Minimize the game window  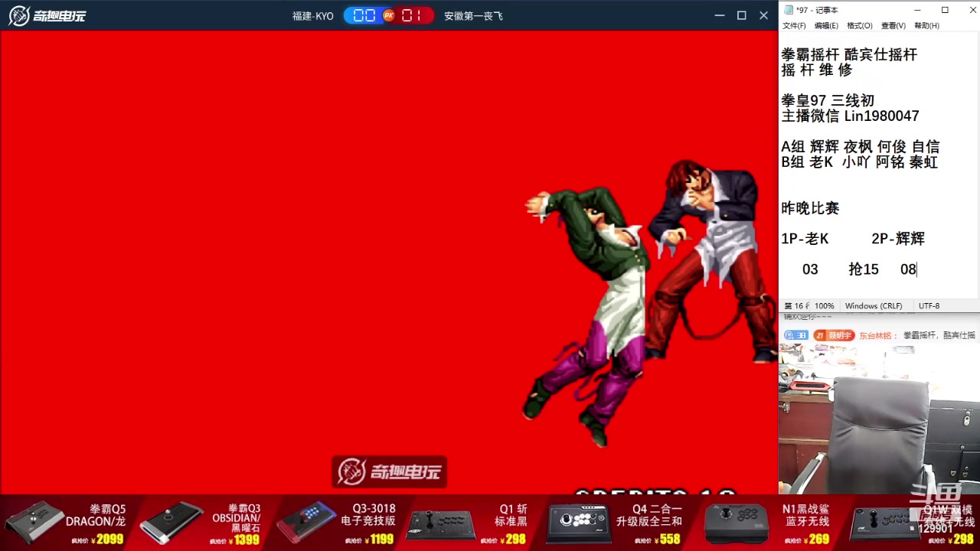719,15
